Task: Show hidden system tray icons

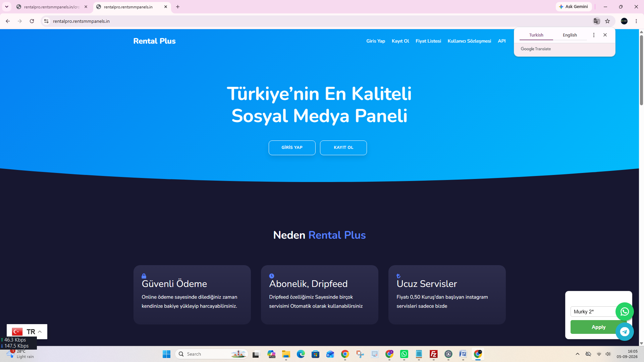Action: point(577,354)
